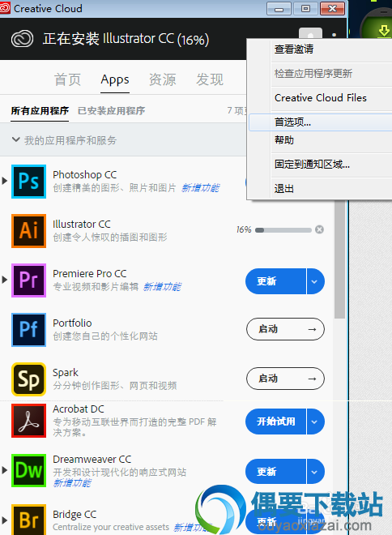Viewport: 392px width, 535px height.
Task: Minimize the Creative Cloud window
Action: pos(279,9)
